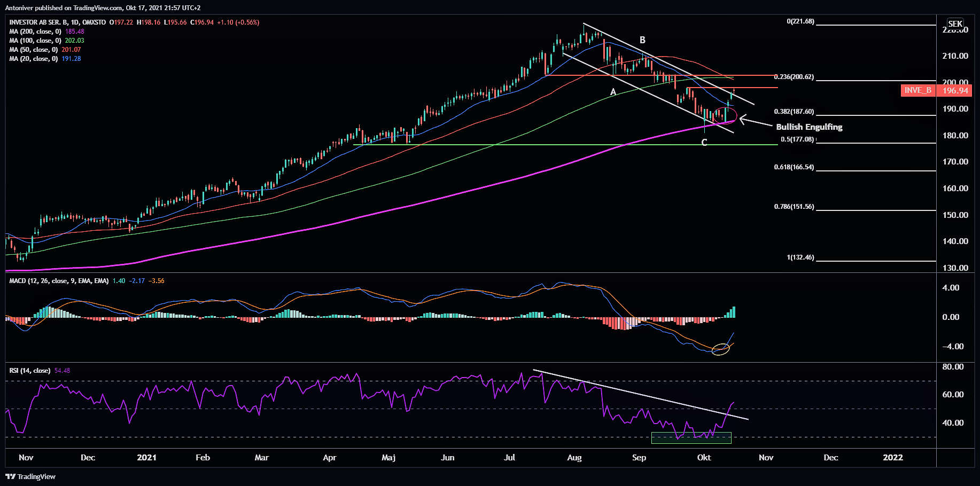This screenshot has width=980, height=486.
Task: Select the yellow ellipse on the MACD crossover
Action: [x=720, y=350]
